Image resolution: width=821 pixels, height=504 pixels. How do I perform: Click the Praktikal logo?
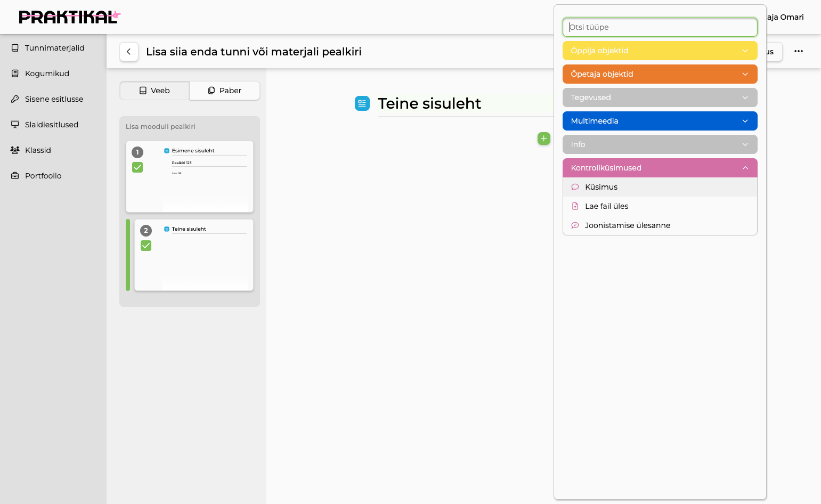coord(70,17)
